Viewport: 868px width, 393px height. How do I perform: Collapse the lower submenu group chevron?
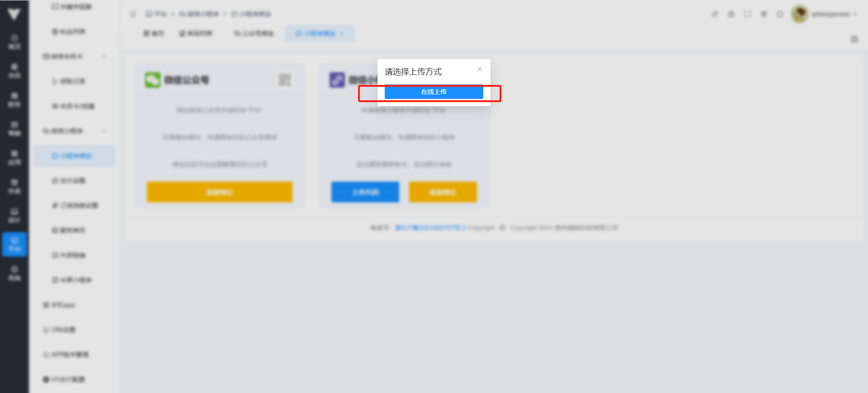click(104, 131)
